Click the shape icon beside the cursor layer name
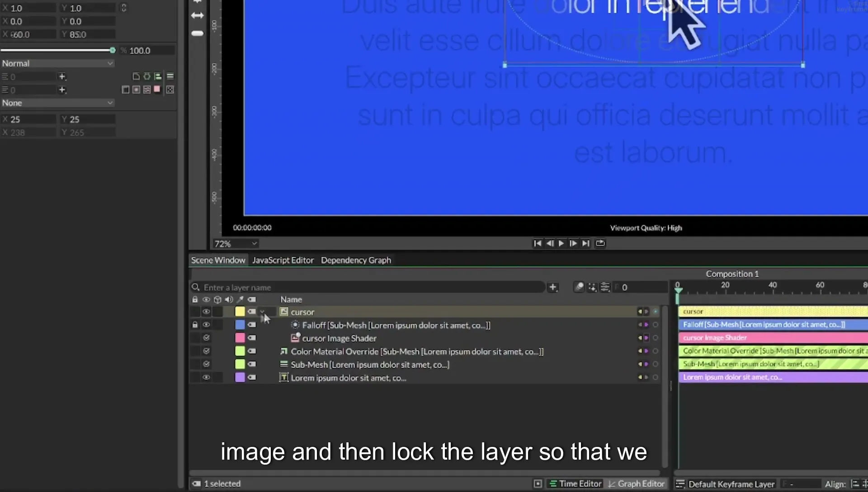The image size is (868, 492). coord(284,312)
